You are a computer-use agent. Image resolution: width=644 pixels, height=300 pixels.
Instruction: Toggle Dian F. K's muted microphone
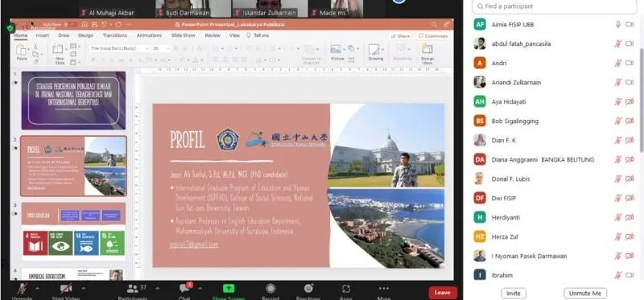(x=617, y=141)
